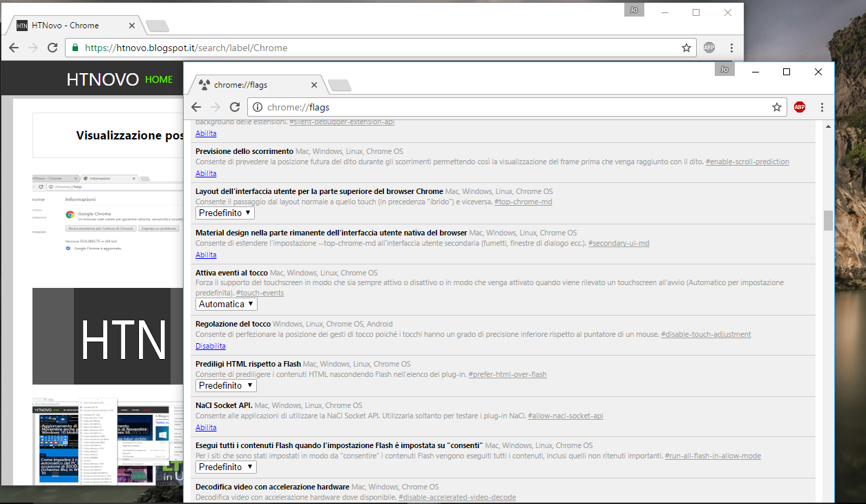
Task: Click the Previsione dello scorrimento flag title
Action: pyautogui.click(x=244, y=151)
